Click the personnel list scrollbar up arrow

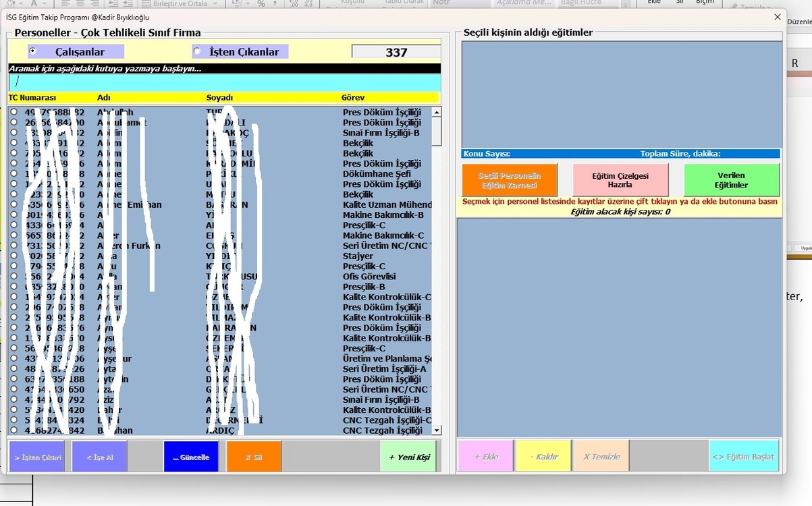tap(437, 112)
